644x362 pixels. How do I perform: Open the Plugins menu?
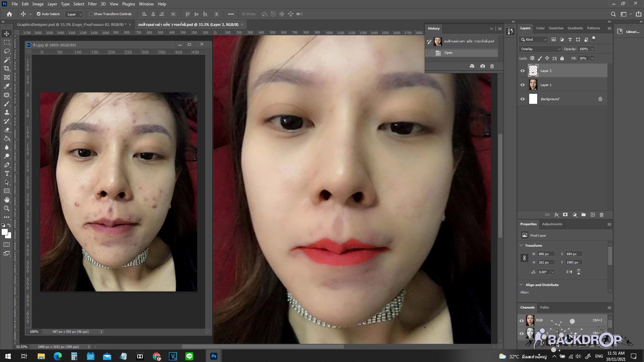tap(129, 4)
